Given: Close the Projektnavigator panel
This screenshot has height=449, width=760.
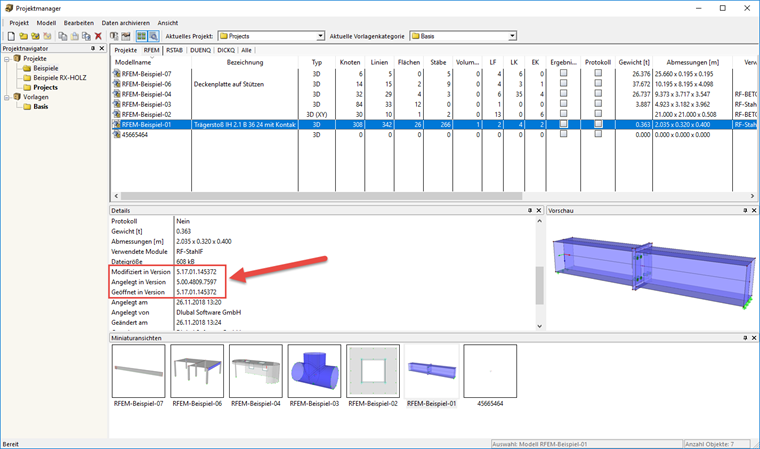Looking at the screenshot, I should click(102, 48).
